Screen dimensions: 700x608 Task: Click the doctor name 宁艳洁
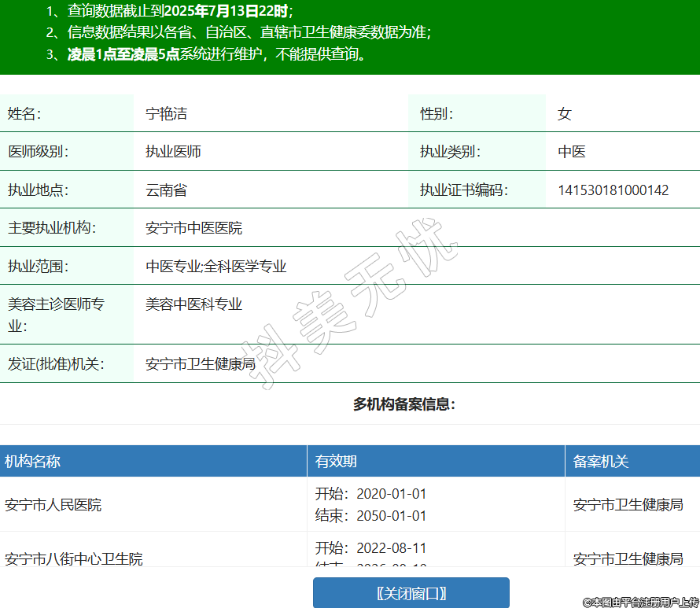tap(166, 114)
